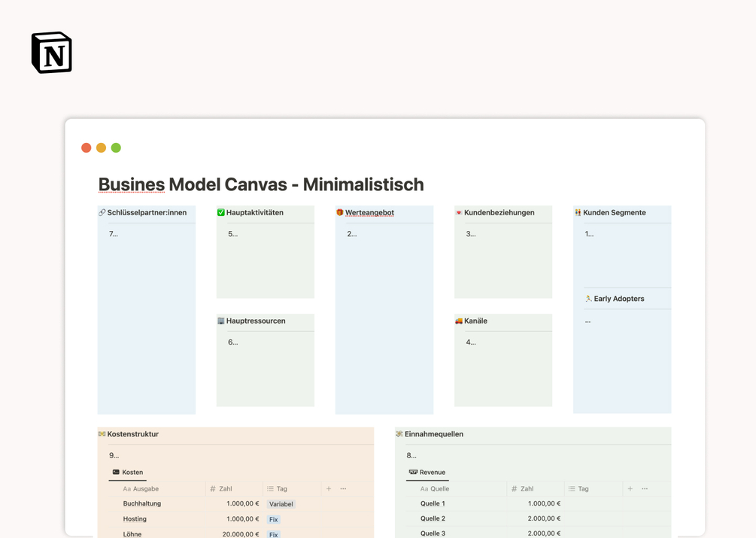
Task: Click the Notion logo icon
Action: pos(52,53)
